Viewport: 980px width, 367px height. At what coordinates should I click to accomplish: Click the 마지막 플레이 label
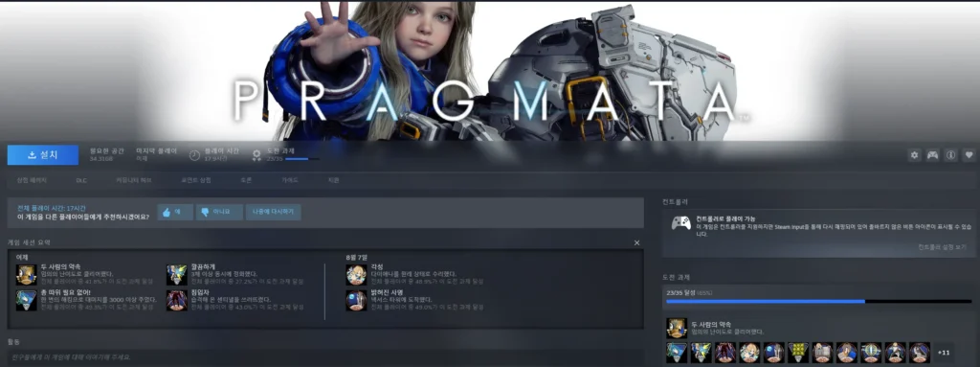click(156, 151)
